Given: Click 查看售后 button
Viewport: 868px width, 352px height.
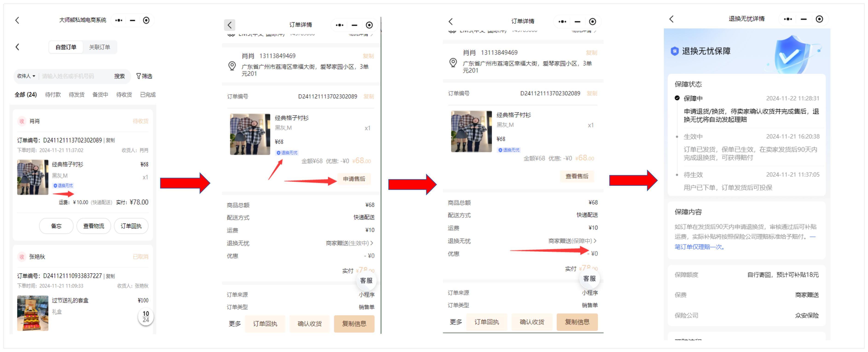Looking at the screenshot, I should [576, 176].
